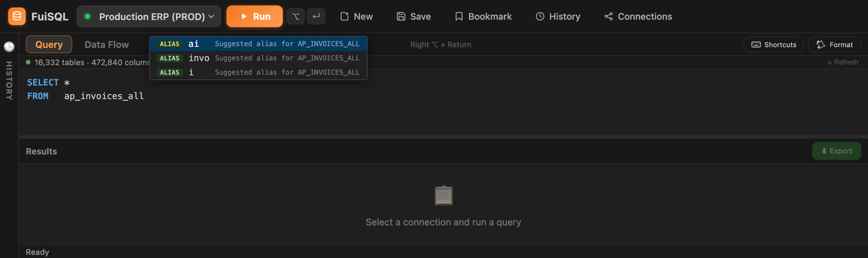Create a New query
The height and width of the screenshot is (258, 868).
356,16
